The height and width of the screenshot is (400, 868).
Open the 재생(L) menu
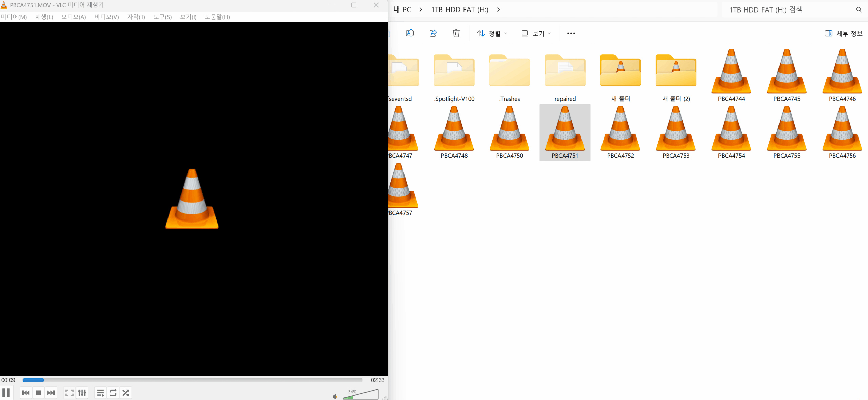[x=44, y=17]
